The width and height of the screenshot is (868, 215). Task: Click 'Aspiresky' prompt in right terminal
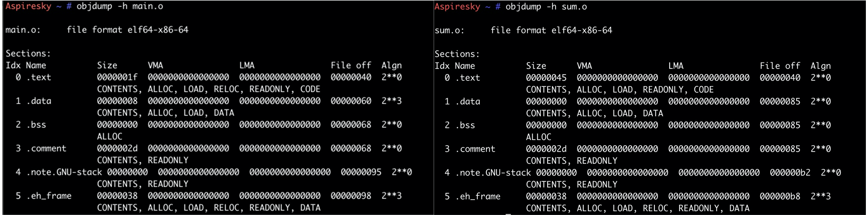click(x=457, y=7)
